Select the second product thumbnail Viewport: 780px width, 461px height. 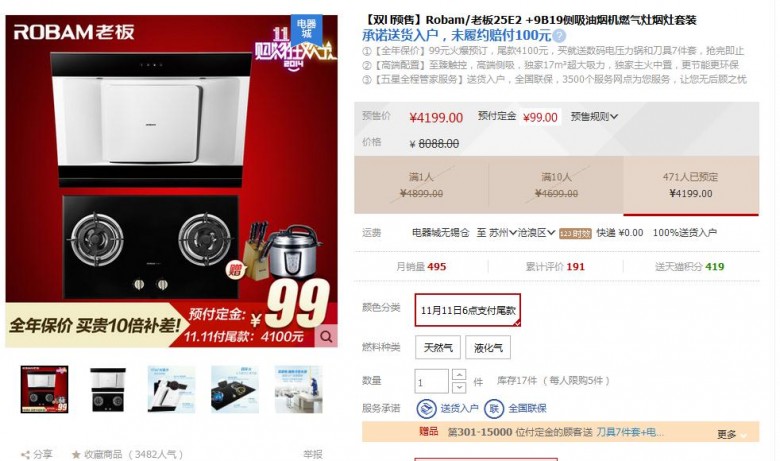[x=108, y=389]
